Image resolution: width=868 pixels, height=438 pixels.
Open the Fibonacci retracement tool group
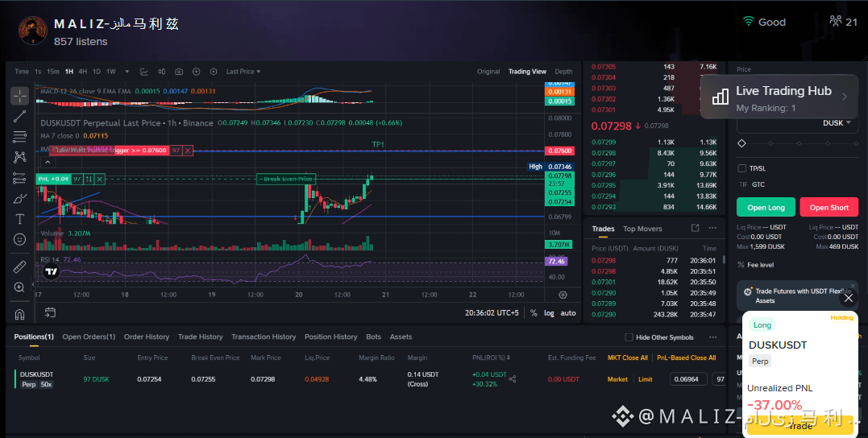19,137
